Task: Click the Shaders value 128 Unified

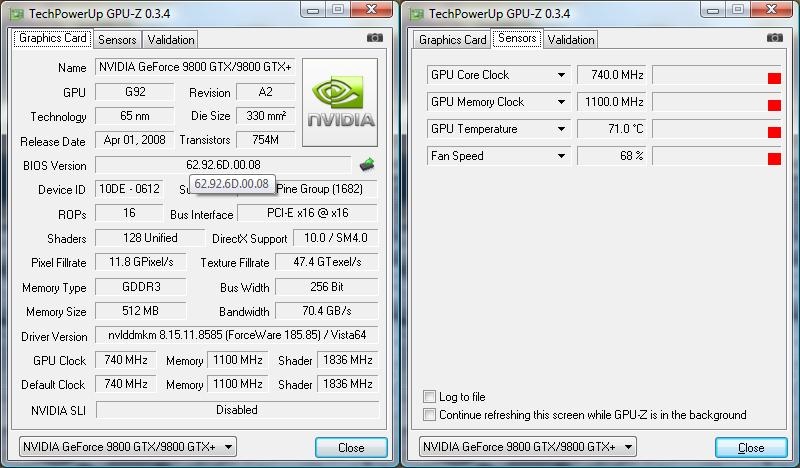Action: pyautogui.click(x=150, y=238)
